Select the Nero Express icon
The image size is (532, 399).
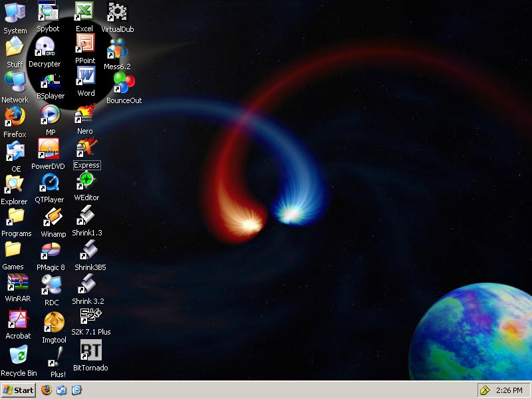pyautogui.click(x=87, y=148)
